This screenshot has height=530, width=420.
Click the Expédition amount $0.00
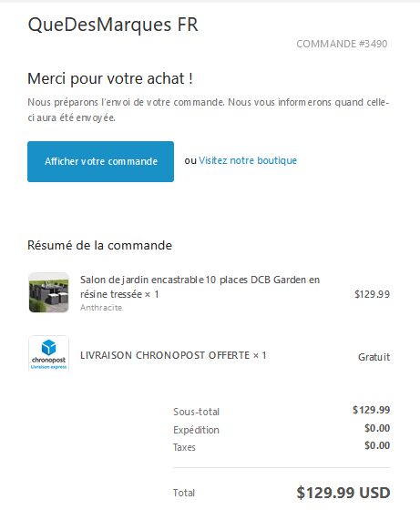377,428
